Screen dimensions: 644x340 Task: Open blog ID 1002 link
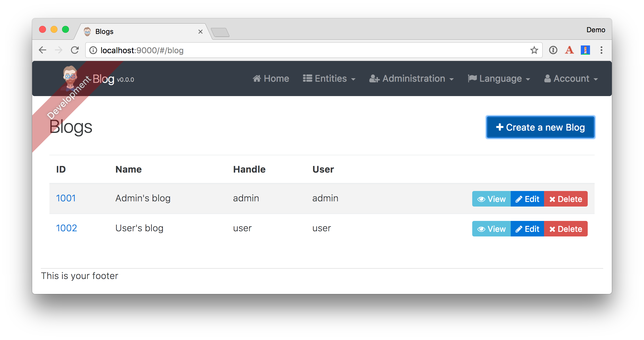click(x=67, y=228)
